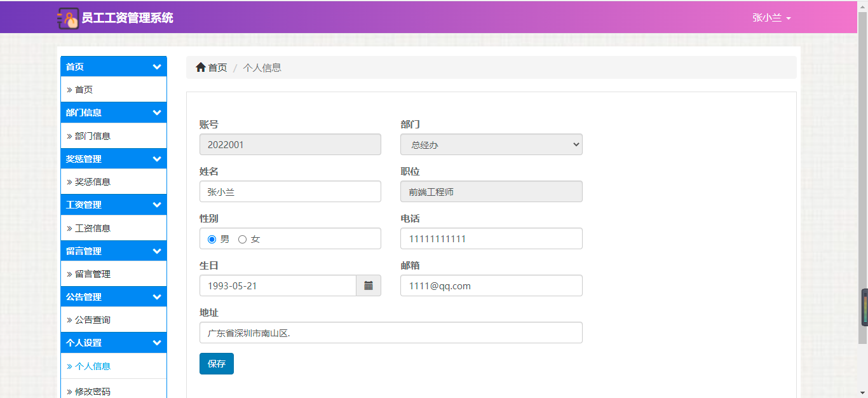Click the disabled 职位 field 前端工程师

click(x=491, y=191)
